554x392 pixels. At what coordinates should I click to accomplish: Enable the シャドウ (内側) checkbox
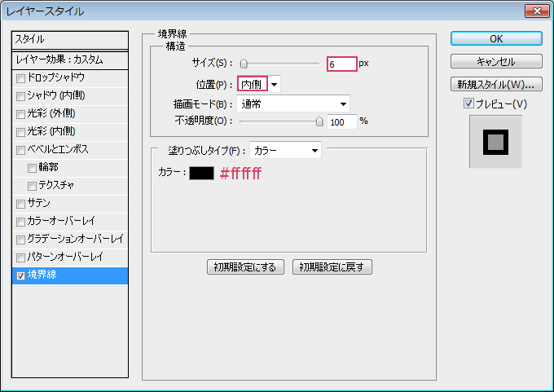[x=21, y=96]
